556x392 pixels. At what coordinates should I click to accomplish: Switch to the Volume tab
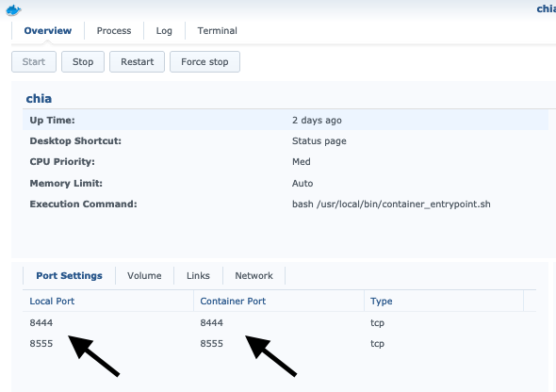[x=144, y=275]
